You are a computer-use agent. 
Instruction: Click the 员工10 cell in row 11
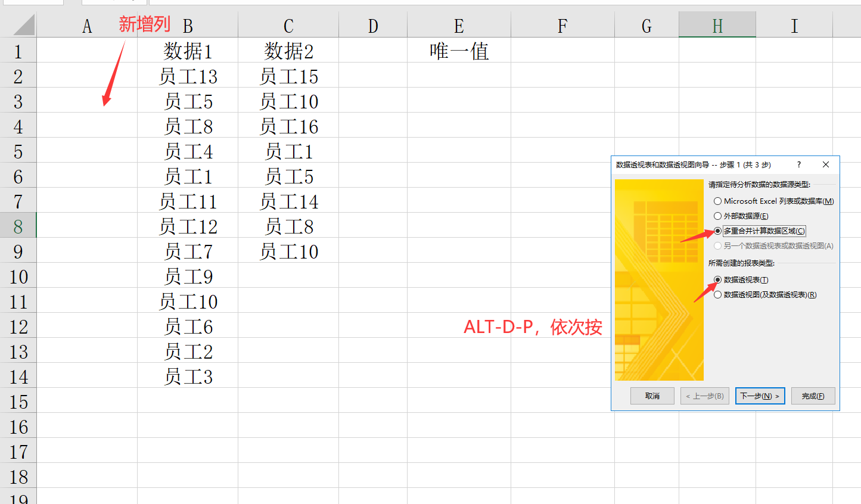(188, 301)
